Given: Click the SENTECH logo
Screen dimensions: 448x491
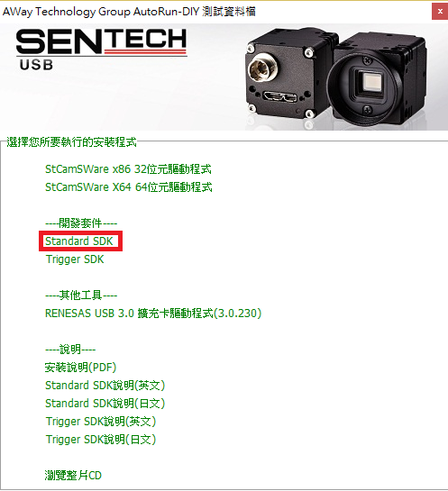Looking at the screenshot, I should pos(102,41).
